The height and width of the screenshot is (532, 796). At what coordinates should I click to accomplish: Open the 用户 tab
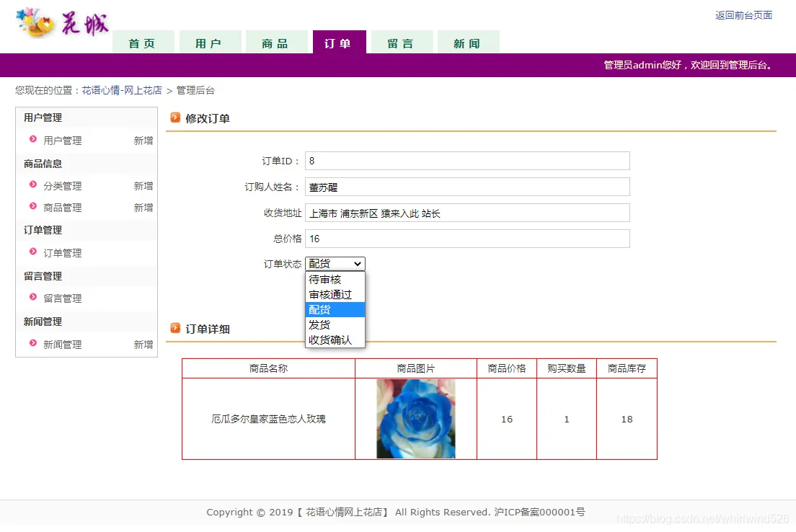coord(210,42)
